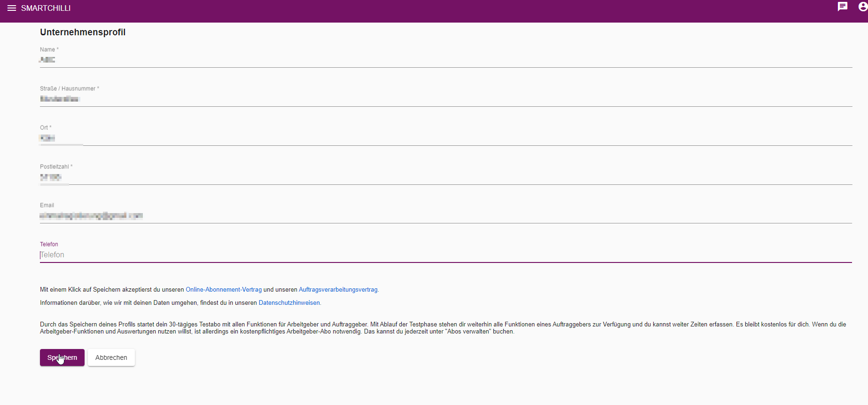Click the Unternehmensprofil heading
The image size is (868, 405).
click(83, 32)
